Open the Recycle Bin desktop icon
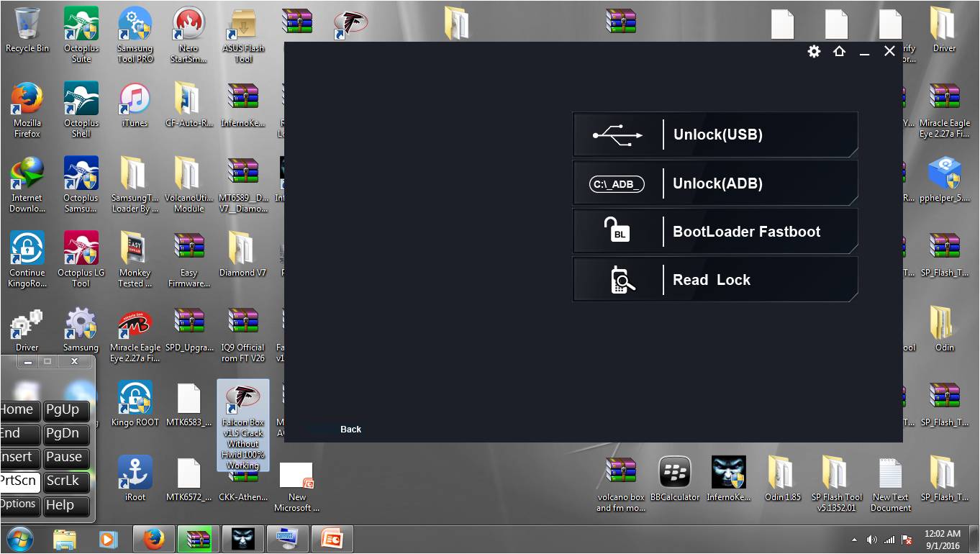The image size is (980, 554). pos(27,31)
